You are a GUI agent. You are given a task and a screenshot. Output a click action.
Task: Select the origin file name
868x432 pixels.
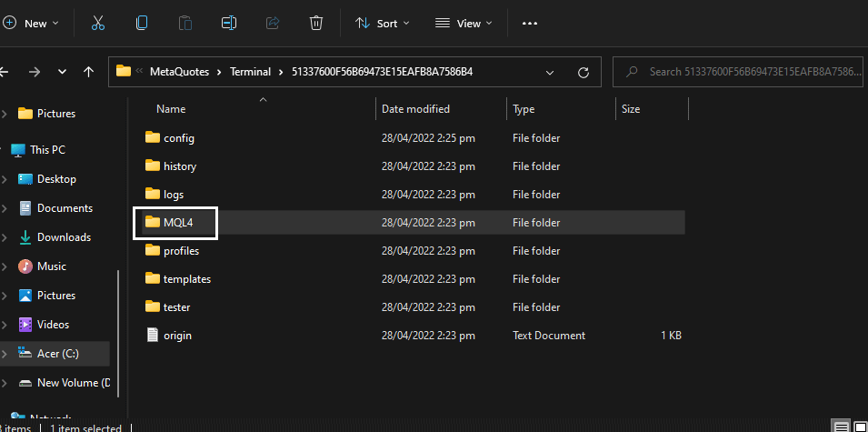178,335
